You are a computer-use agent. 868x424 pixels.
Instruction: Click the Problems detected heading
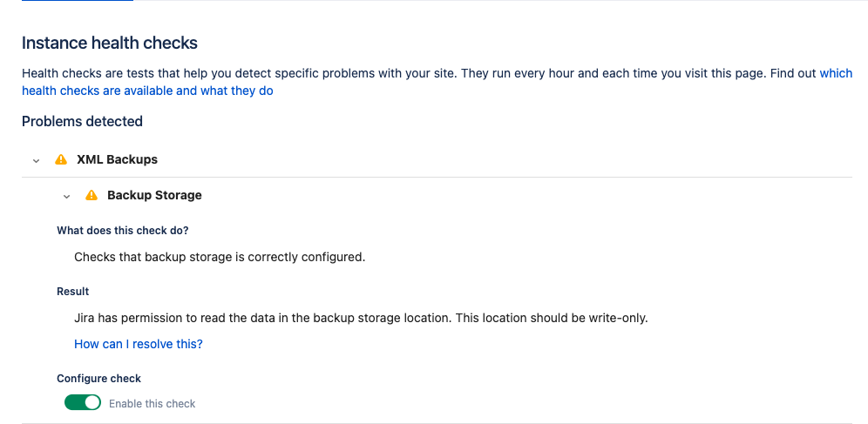[x=82, y=121]
